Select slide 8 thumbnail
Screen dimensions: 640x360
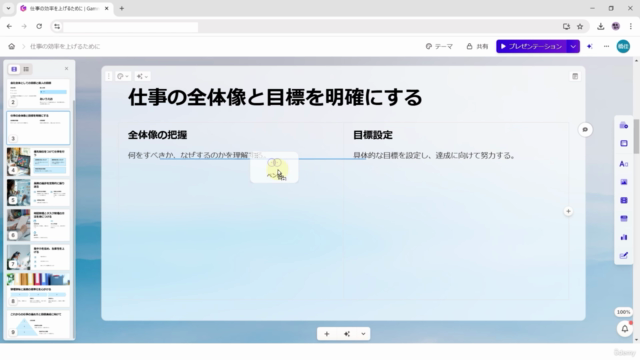(x=38, y=290)
